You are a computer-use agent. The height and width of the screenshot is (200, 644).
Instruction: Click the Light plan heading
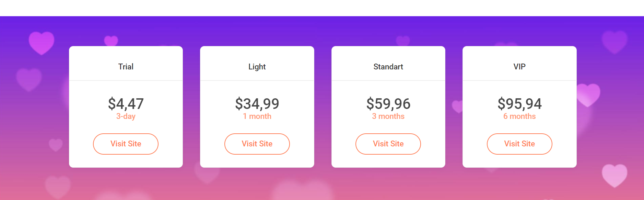pyautogui.click(x=257, y=67)
